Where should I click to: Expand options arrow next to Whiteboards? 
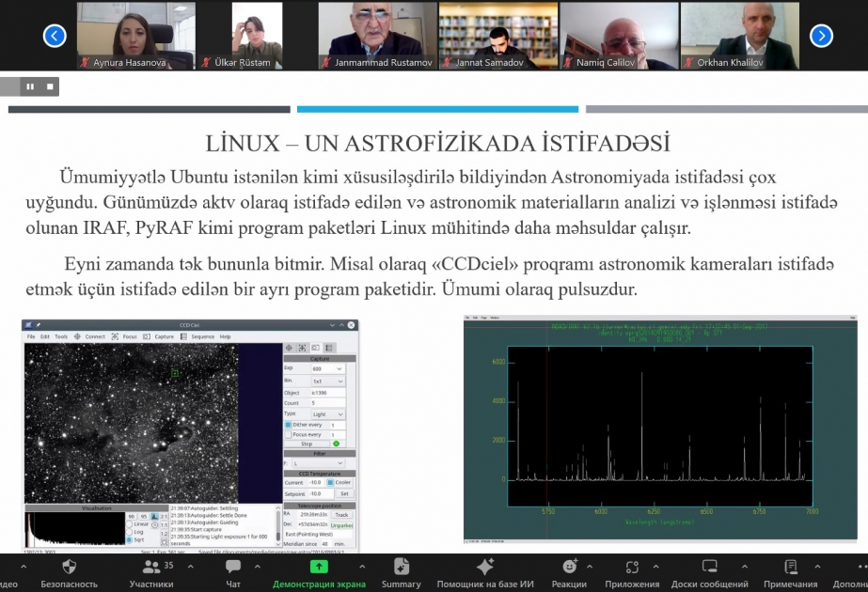click(745, 567)
